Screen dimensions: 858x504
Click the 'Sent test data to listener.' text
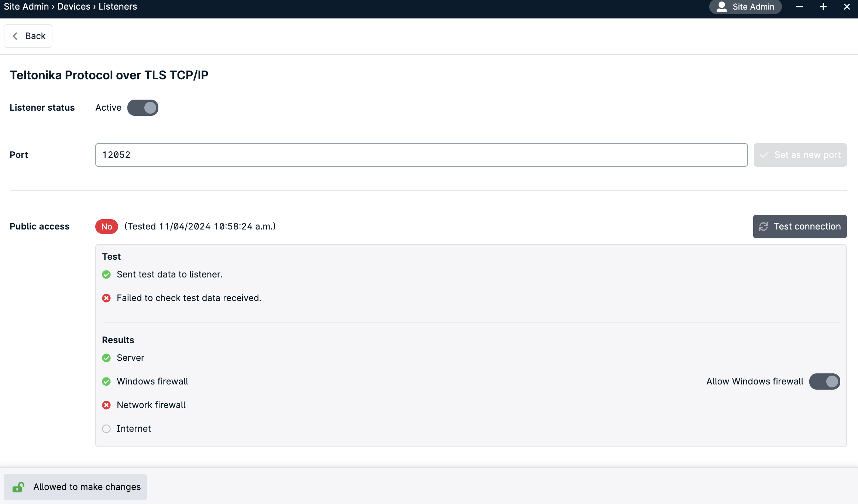tap(170, 275)
